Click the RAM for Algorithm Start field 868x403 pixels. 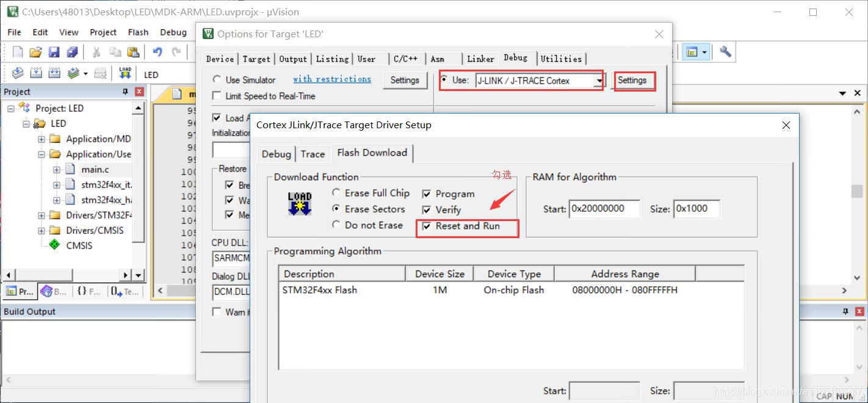(x=604, y=209)
